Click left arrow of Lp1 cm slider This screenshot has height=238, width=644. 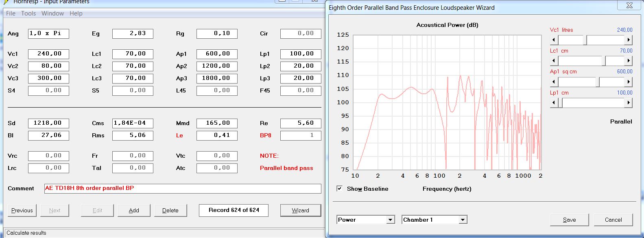click(x=554, y=103)
